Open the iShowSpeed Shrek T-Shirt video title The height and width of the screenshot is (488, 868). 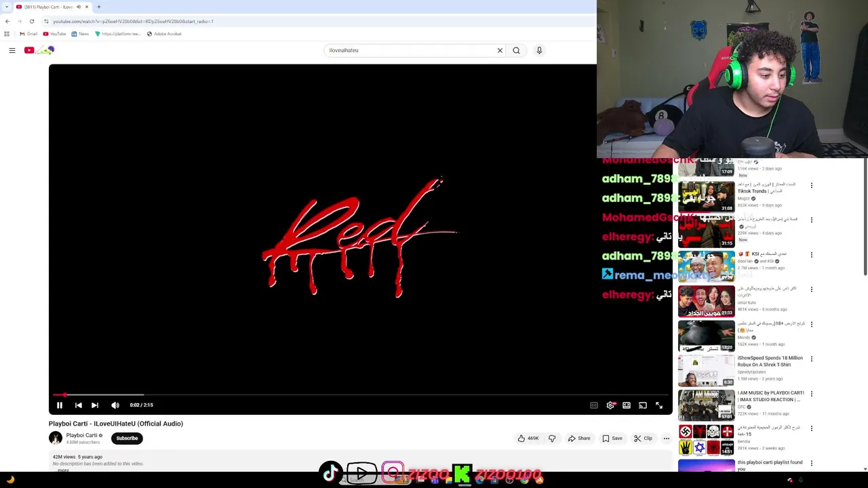click(770, 361)
